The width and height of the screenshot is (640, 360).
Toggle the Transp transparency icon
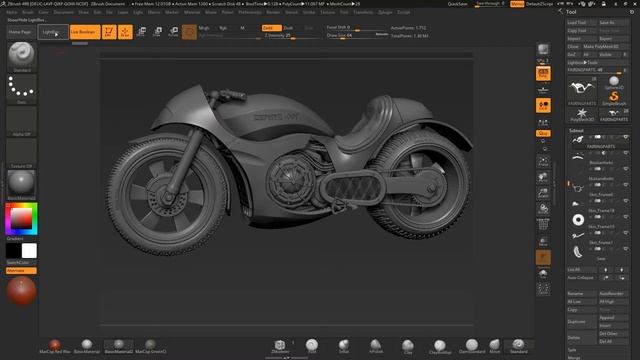tap(543, 241)
